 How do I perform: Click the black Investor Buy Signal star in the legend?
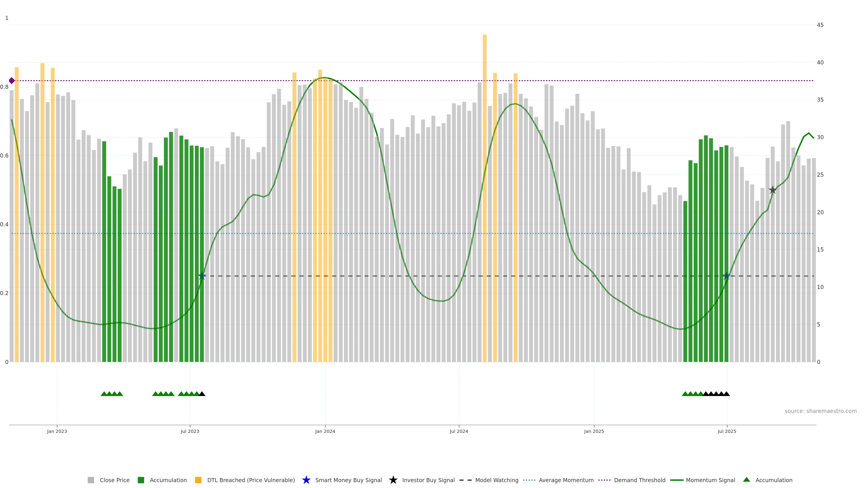(x=393, y=480)
